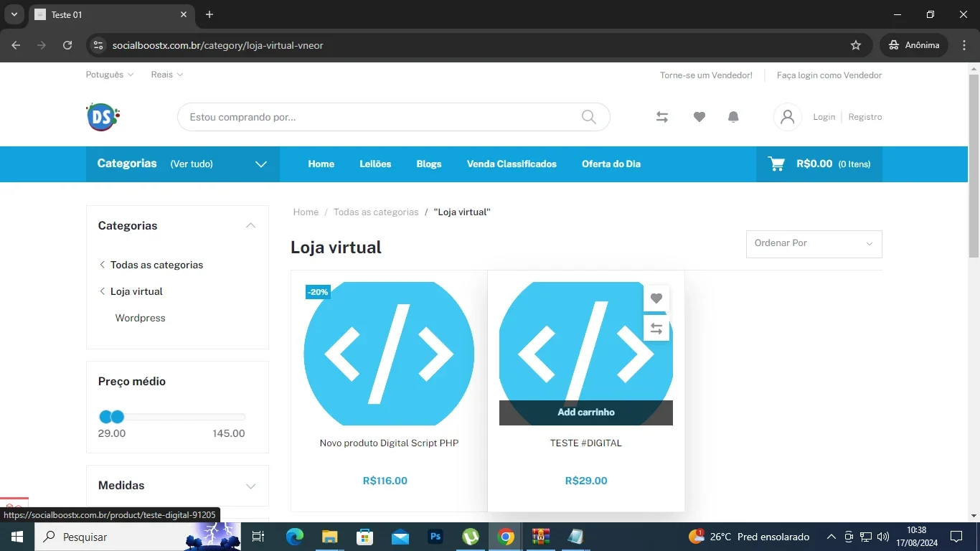Open Venda Classificados menu item

(x=512, y=164)
